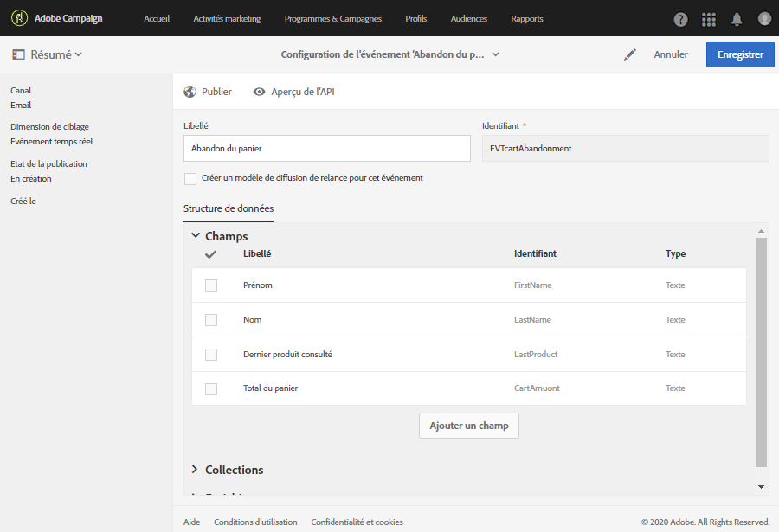Click the Aperçu de l'API eye icon
Screen dimensions: 779x532
click(259, 92)
